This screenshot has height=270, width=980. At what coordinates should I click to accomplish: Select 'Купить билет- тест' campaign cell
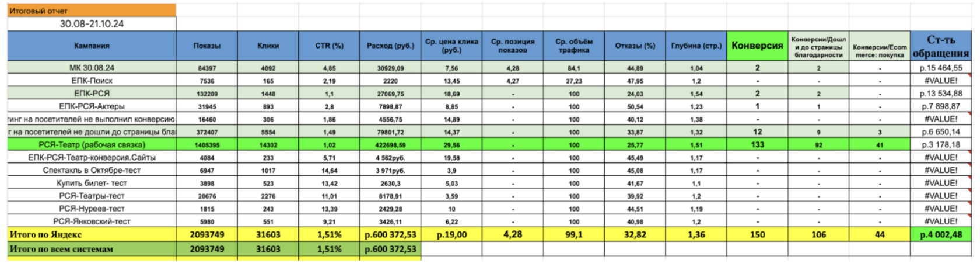click(92, 184)
